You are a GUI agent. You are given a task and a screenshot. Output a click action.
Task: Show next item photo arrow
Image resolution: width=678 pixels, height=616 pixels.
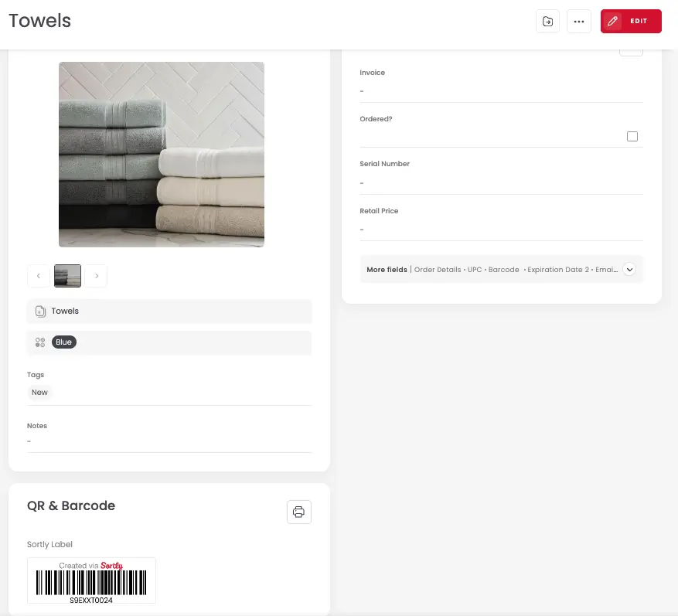[x=96, y=276]
